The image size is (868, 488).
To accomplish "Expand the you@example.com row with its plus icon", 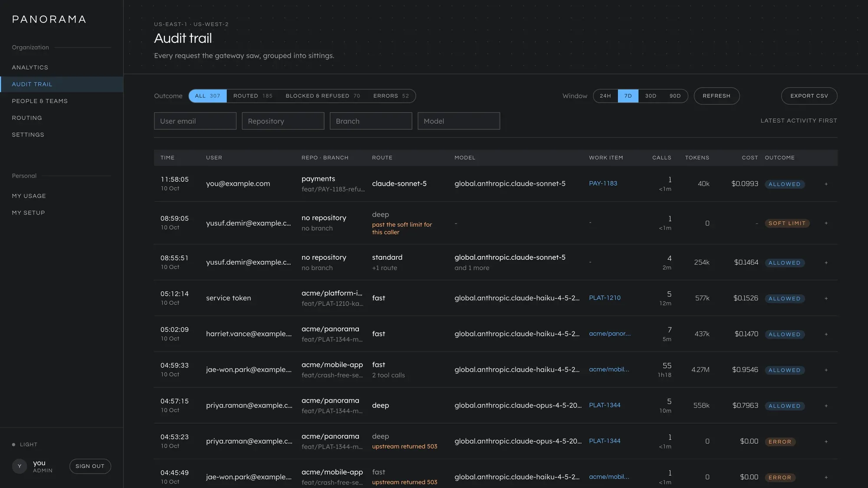I will coord(826,184).
